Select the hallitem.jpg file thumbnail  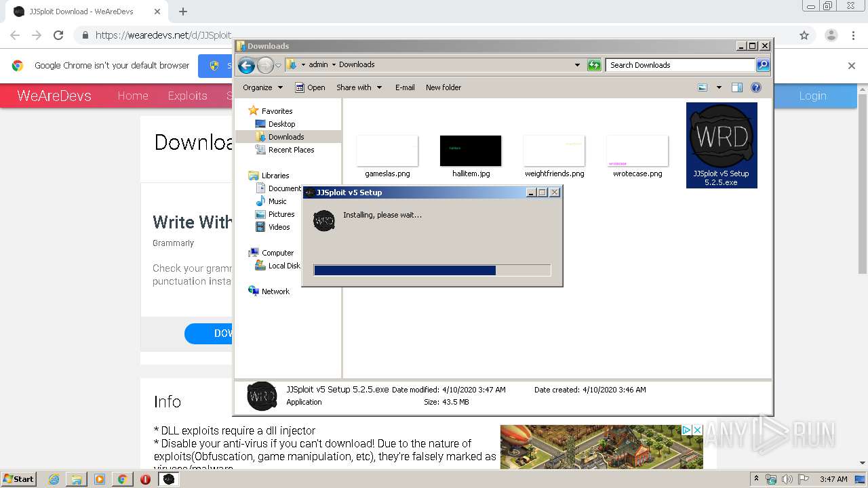[x=471, y=150]
